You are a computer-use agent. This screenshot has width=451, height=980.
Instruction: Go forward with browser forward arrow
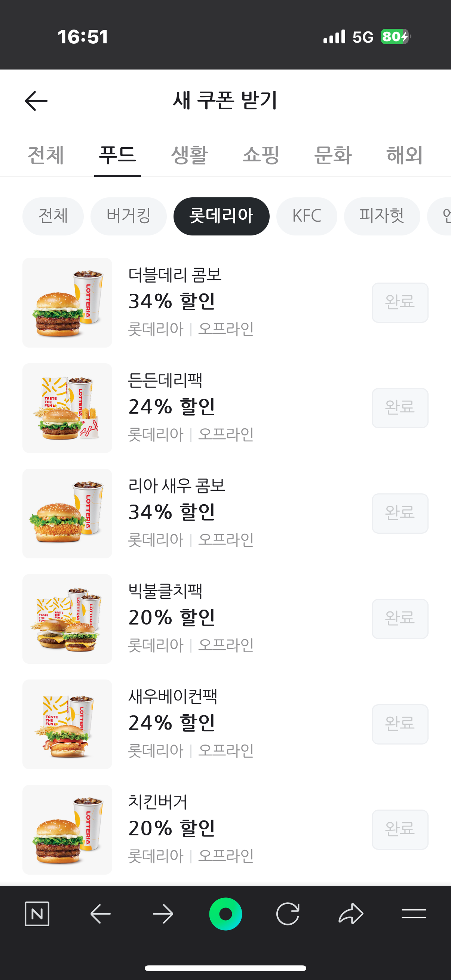[163, 913]
